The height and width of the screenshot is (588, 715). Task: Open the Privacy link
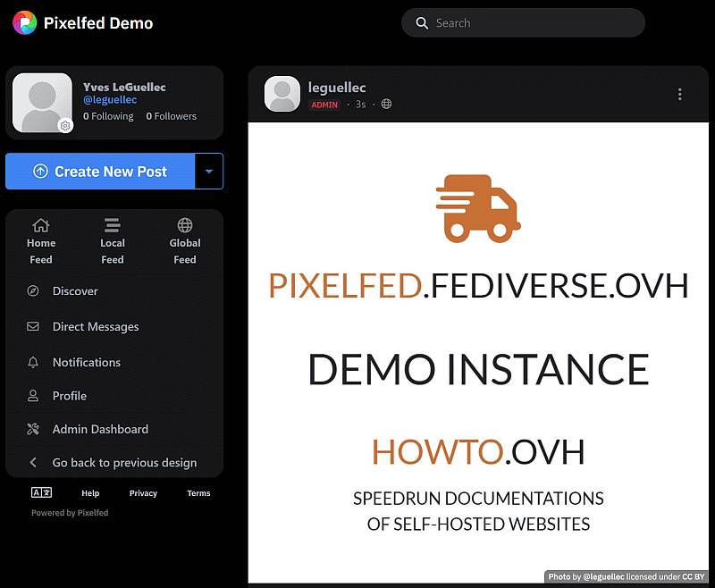[x=143, y=493]
